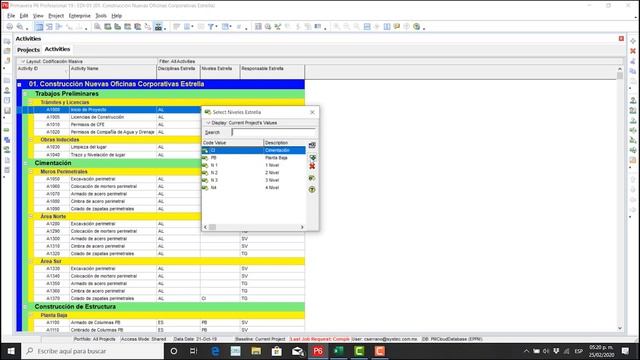The image size is (640, 360).
Task: Open the Excel icon in the taskbar
Action: pos(338,351)
